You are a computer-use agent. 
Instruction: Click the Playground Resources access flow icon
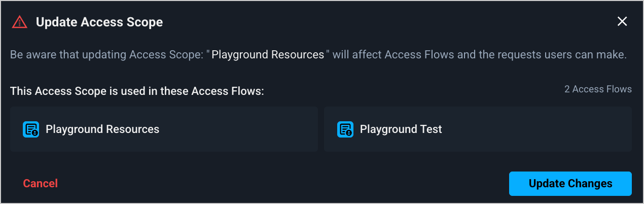click(31, 129)
